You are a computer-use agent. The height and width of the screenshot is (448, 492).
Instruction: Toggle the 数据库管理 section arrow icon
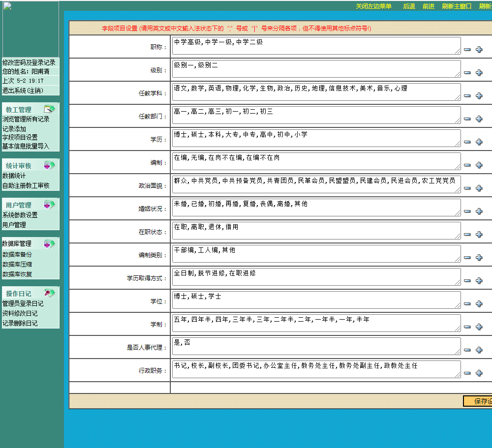[49, 244]
